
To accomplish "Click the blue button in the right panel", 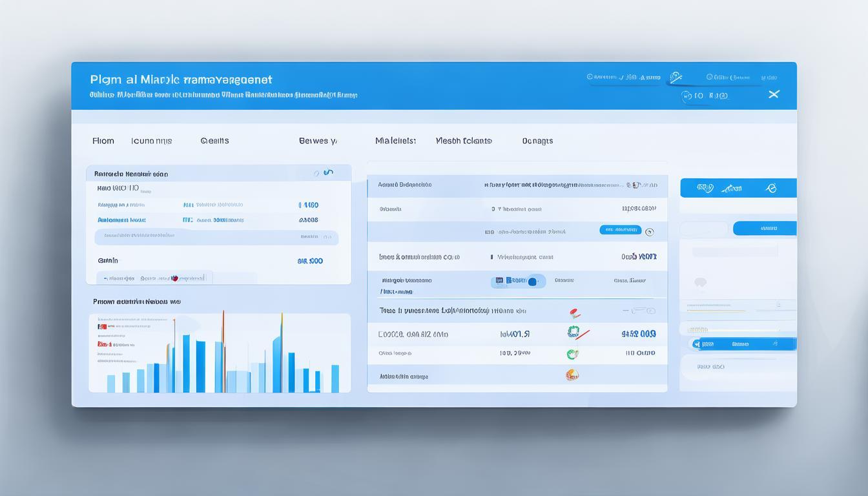I will tap(765, 228).
